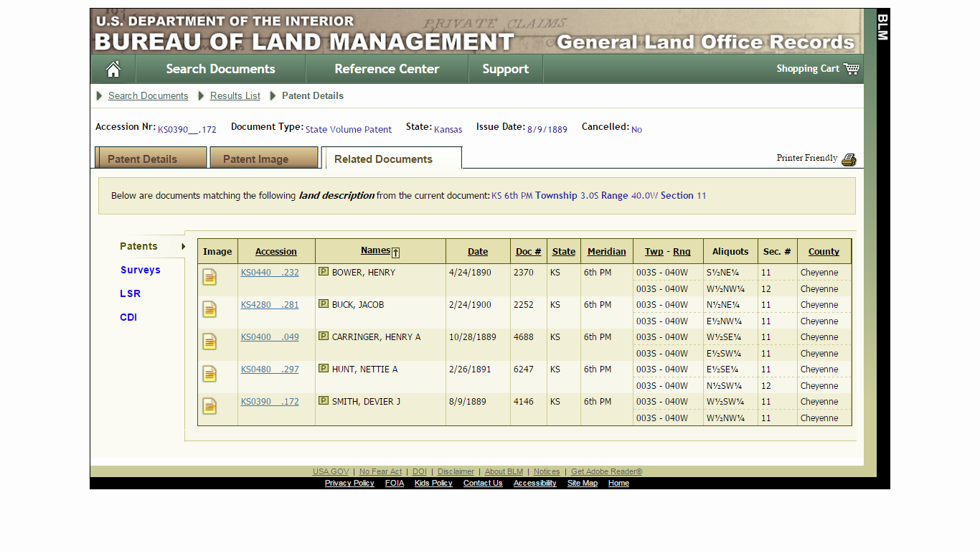Click the Home icon in the navigation bar
This screenshot has width=980, height=551.
pyautogui.click(x=112, y=68)
